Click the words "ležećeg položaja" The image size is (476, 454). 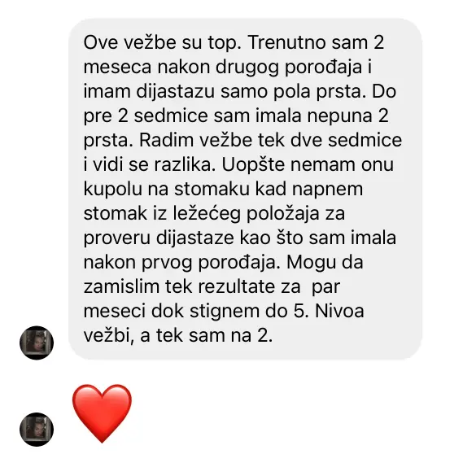247,214
